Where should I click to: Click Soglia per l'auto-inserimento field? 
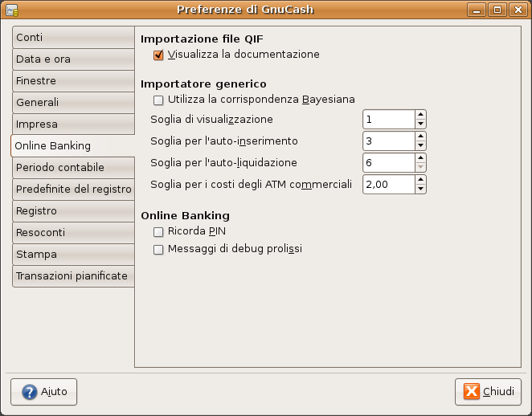[389, 141]
